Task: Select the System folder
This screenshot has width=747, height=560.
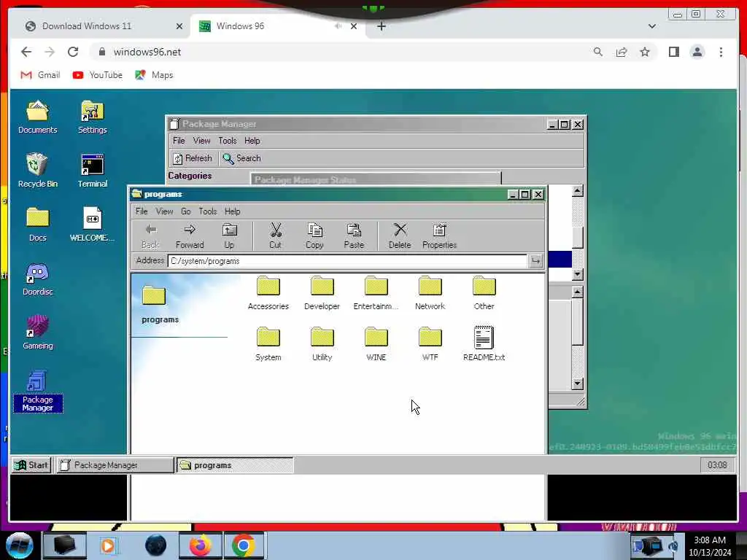Action: point(268,344)
